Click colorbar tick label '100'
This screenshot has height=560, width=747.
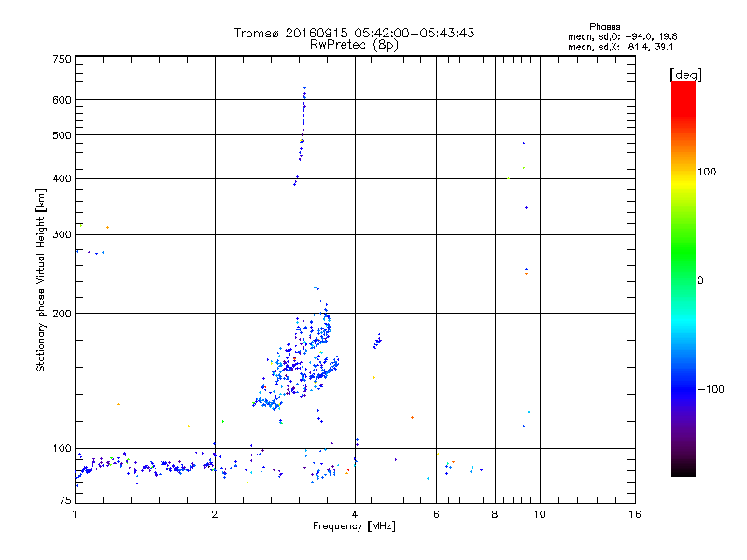click(707, 172)
